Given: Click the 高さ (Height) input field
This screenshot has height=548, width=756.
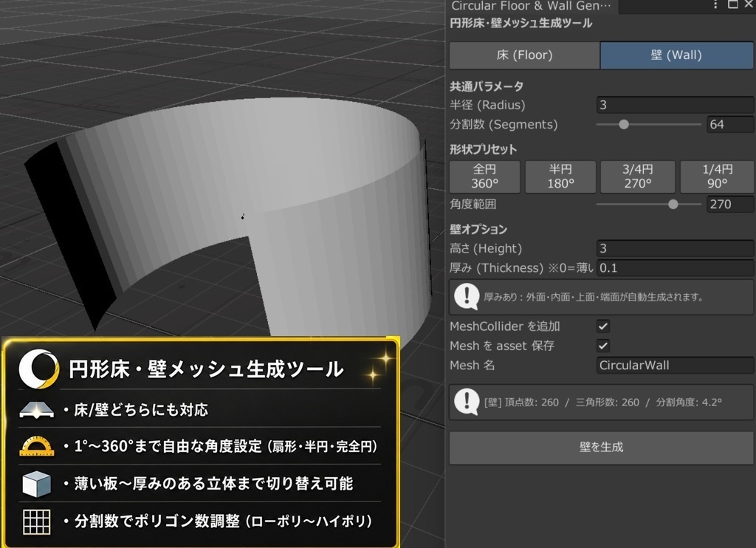Looking at the screenshot, I should click(x=675, y=248).
